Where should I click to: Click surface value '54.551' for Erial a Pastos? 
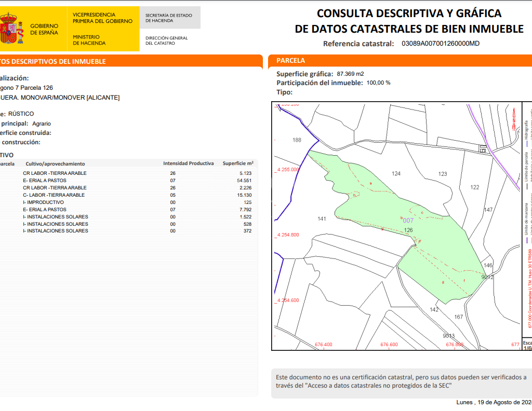tap(244, 181)
